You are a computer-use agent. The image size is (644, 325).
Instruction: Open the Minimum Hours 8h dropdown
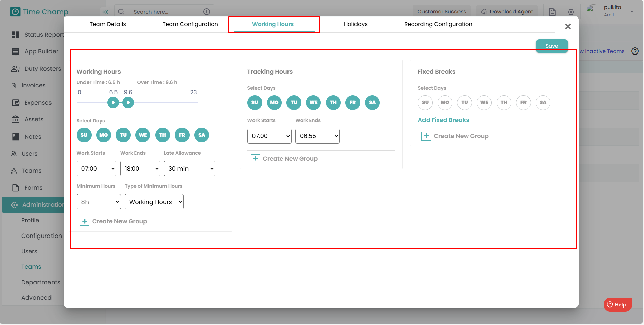click(99, 202)
